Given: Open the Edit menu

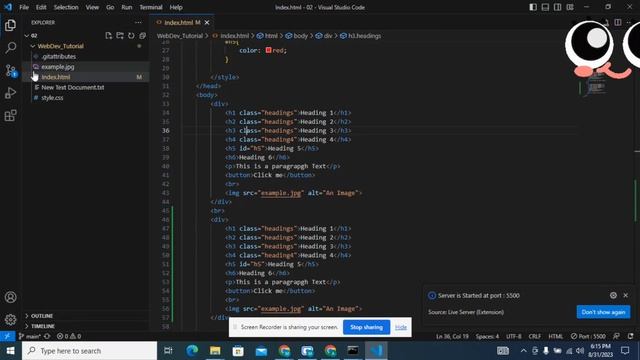Looking at the screenshot, I should tap(41, 7).
